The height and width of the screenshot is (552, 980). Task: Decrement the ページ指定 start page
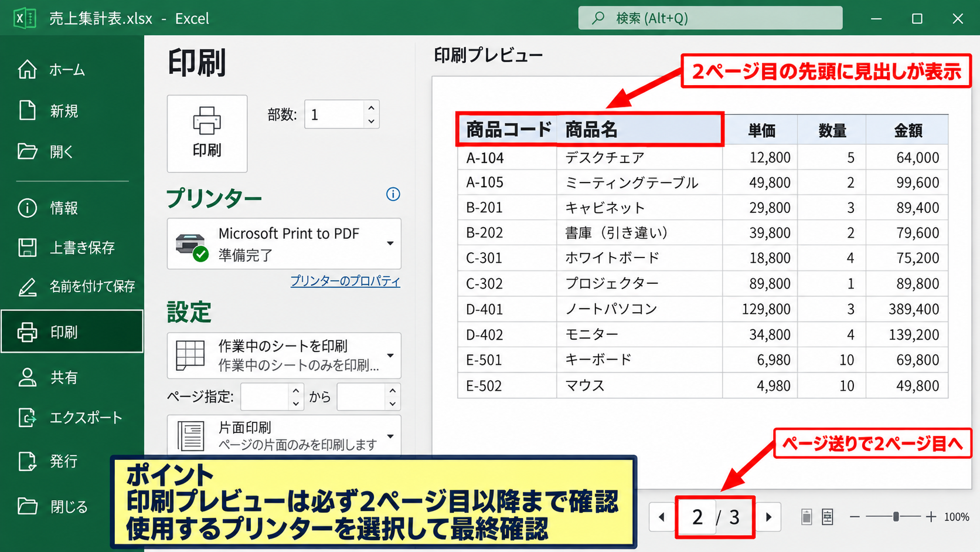296,404
